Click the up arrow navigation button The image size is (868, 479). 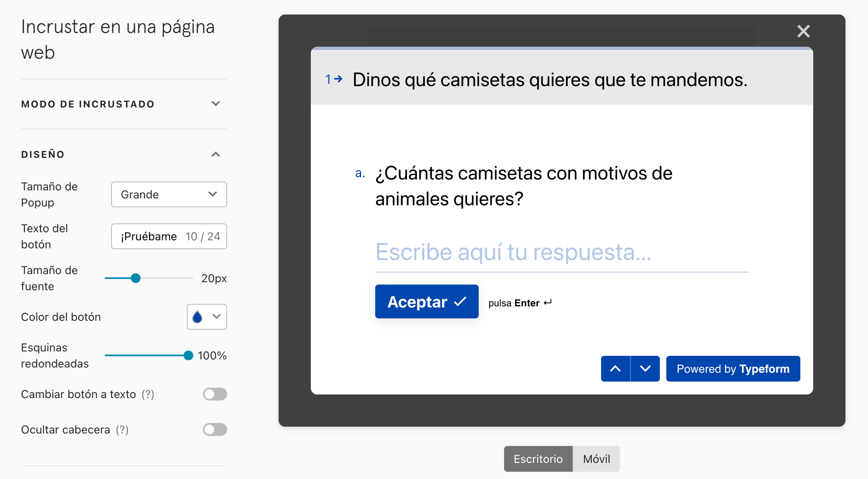point(615,368)
